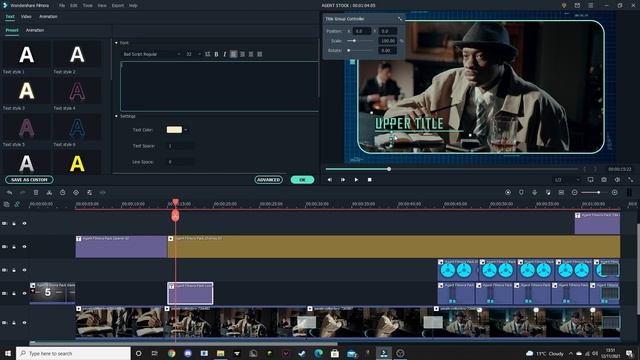Add a marker with the shield icon

[521, 192]
